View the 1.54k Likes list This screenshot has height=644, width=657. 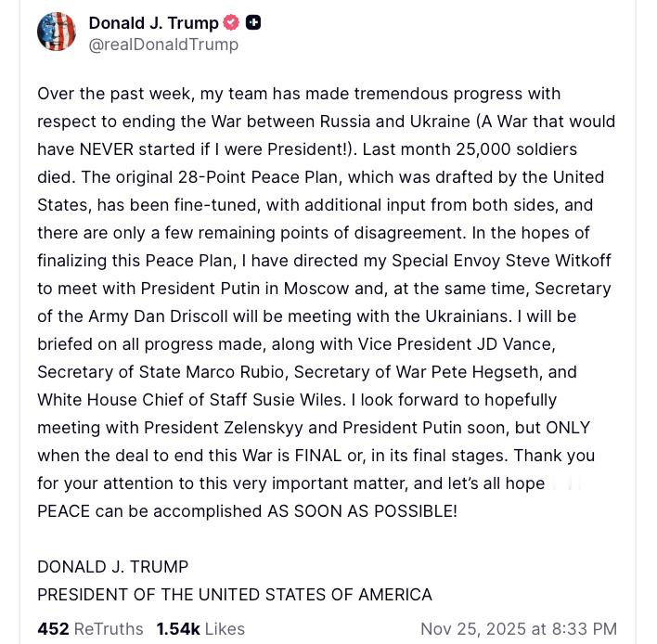(x=200, y=628)
